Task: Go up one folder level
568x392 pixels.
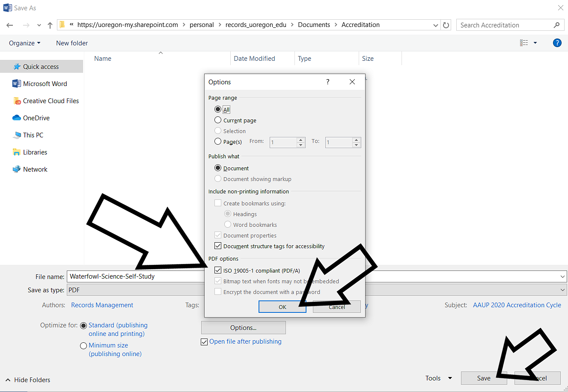Action: pyautogui.click(x=50, y=25)
